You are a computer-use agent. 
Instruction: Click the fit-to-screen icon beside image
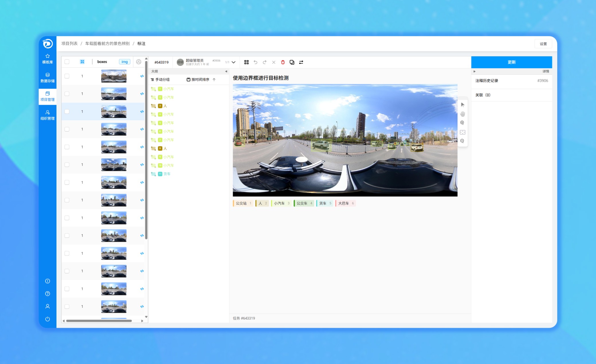(x=462, y=132)
